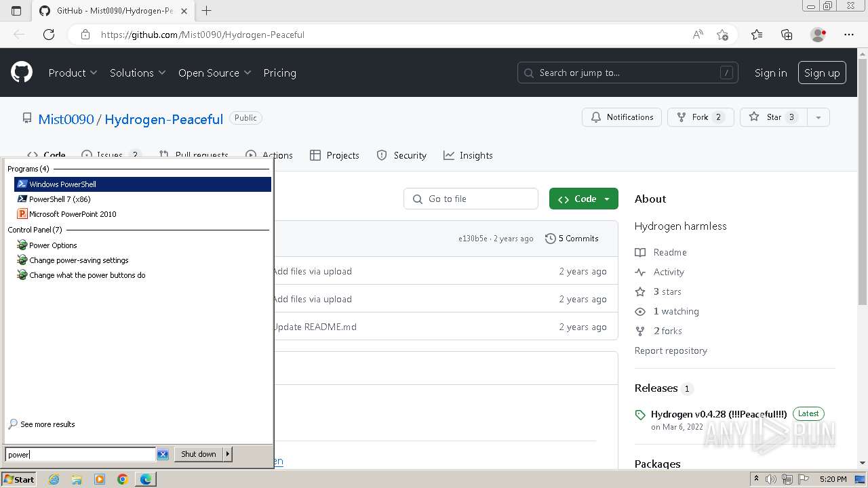Screen dimensions: 868x488
Task: Switch to the Security tab
Action: [401, 155]
